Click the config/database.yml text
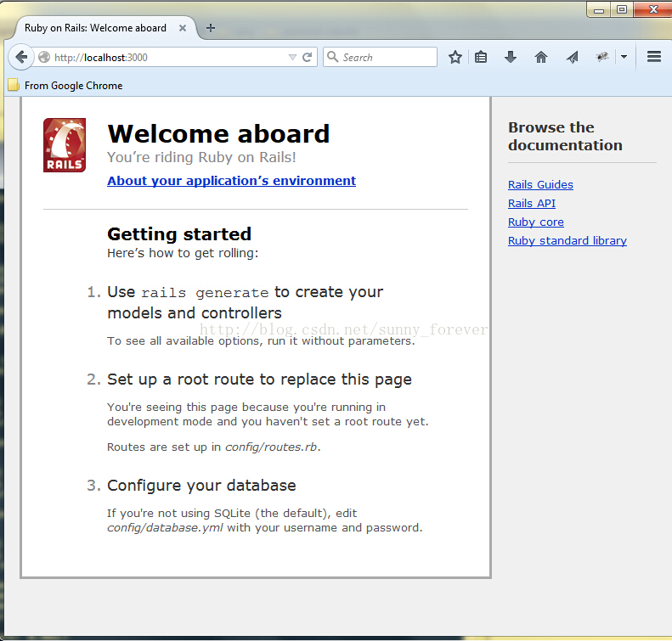Image resolution: width=672 pixels, height=641 pixels. point(165,527)
